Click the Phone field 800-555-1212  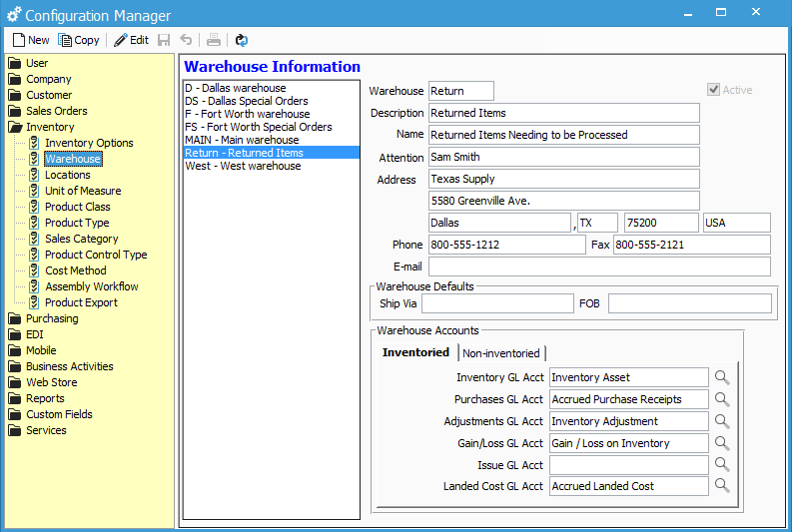(x=506, y=245)
